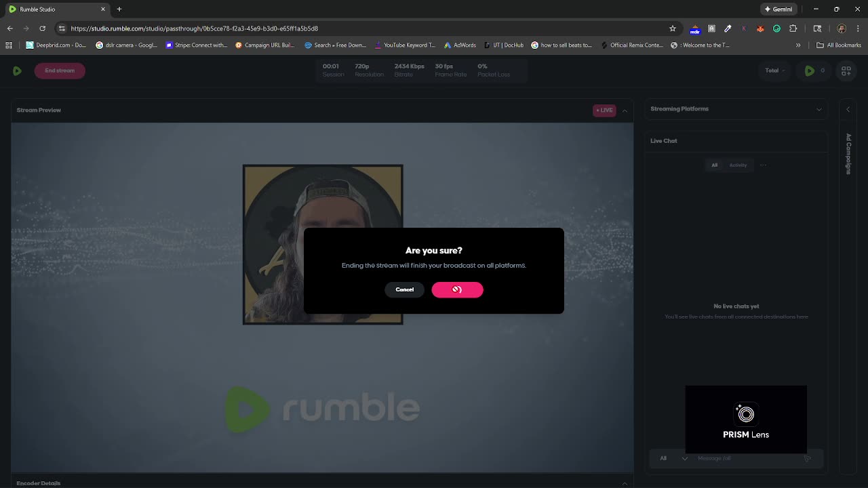Open the redir extension icon
Screen dimensions: 868x488
[x=695, y=29]
